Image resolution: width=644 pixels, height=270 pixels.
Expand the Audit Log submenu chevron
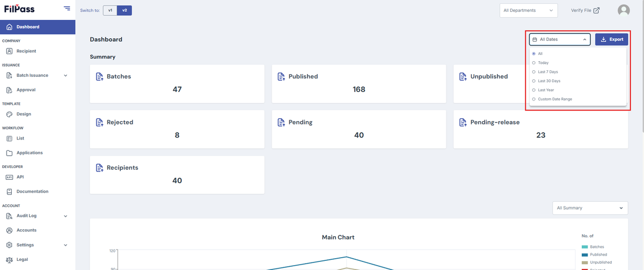click(65, 216)
